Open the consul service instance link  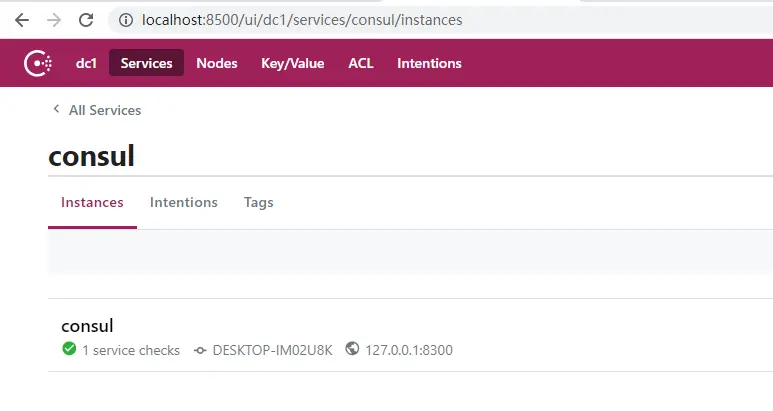coord(87,325)
